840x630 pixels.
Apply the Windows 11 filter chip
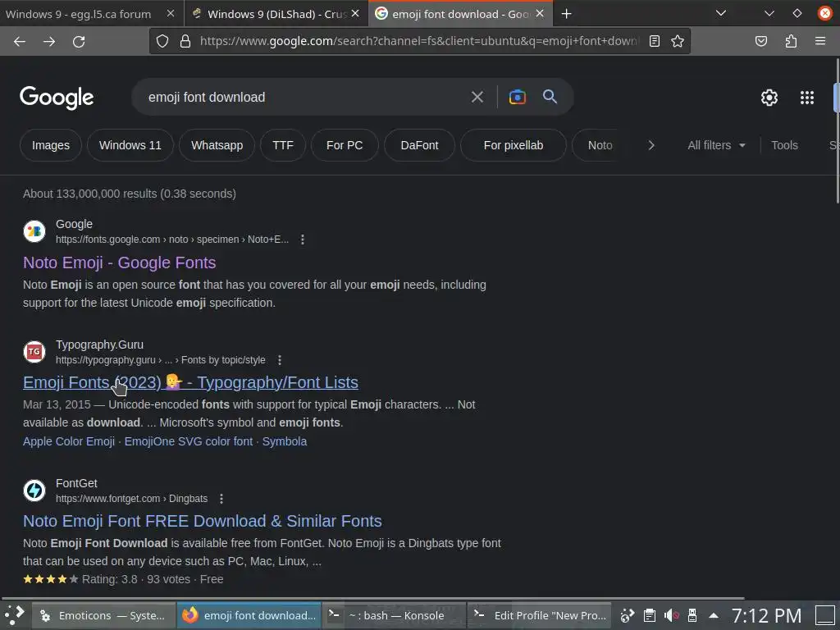point(130,145)
